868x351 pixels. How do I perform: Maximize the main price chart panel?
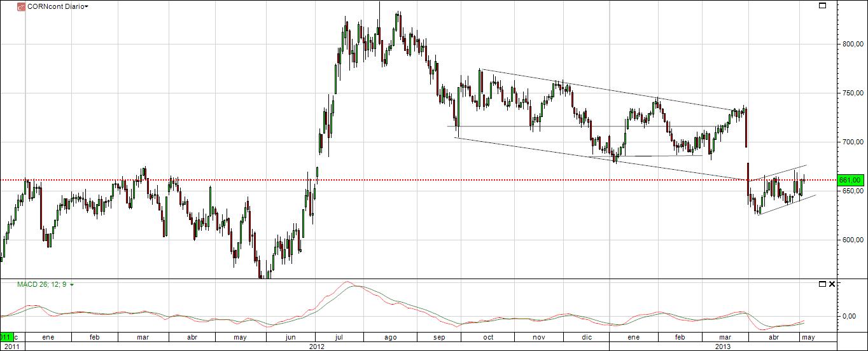[x=822, y=6]
